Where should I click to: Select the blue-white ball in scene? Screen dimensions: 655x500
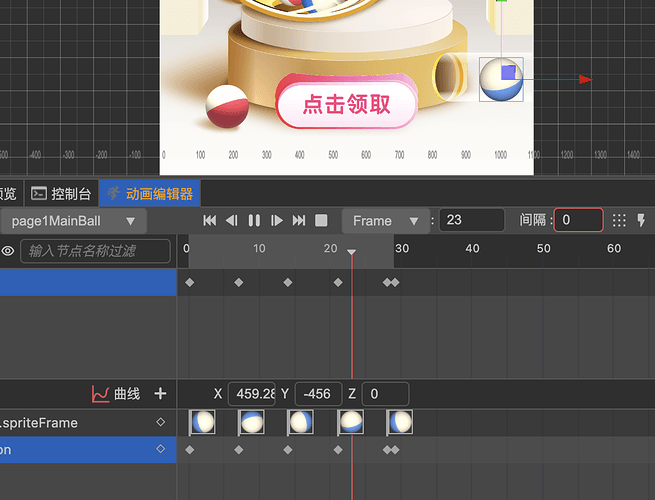[x=501, y=79]
